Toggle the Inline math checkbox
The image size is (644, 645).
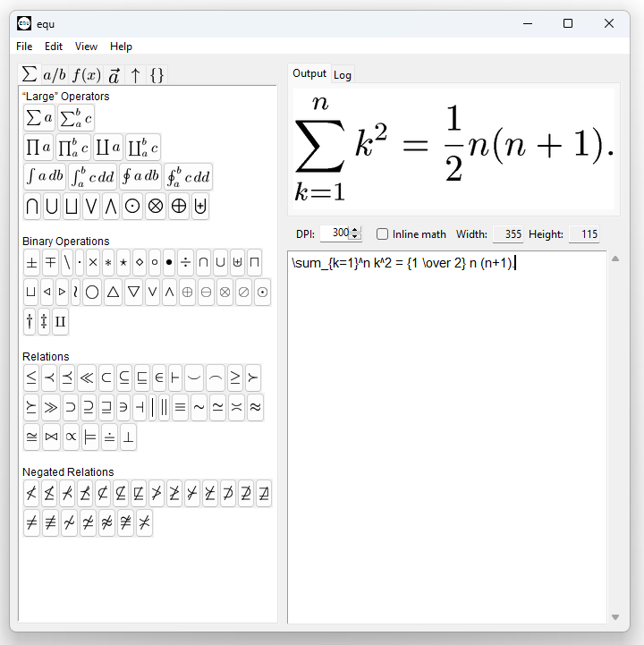tap(382, 234)
